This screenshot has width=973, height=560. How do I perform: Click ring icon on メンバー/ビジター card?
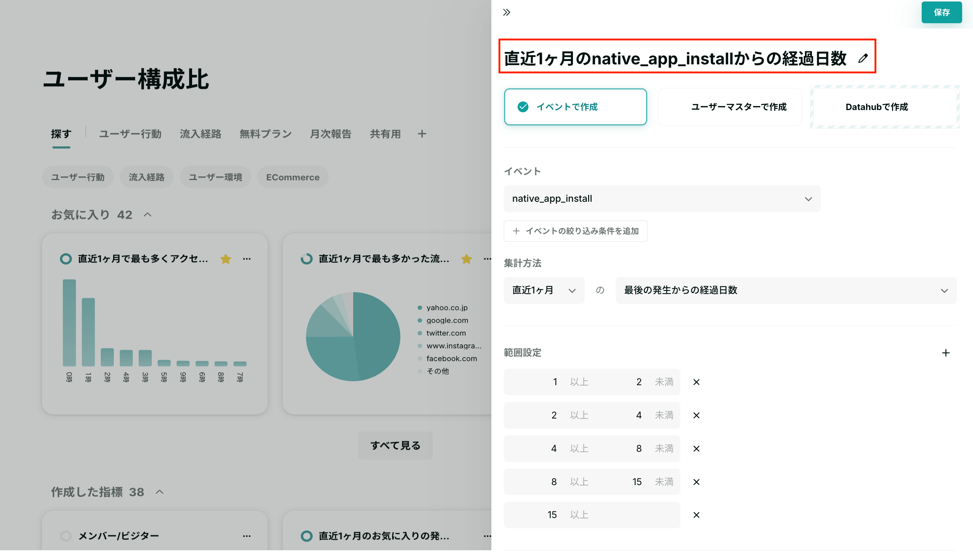66,536
